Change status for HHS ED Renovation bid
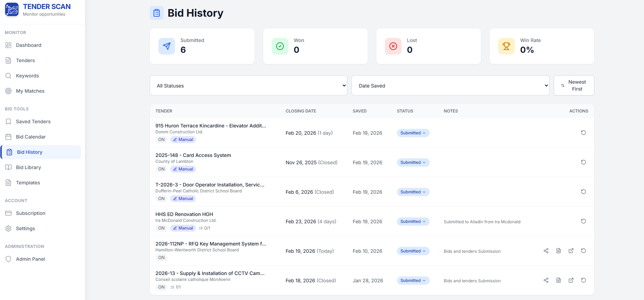This screenshot has width=644, height=300. tap(413, 222)
